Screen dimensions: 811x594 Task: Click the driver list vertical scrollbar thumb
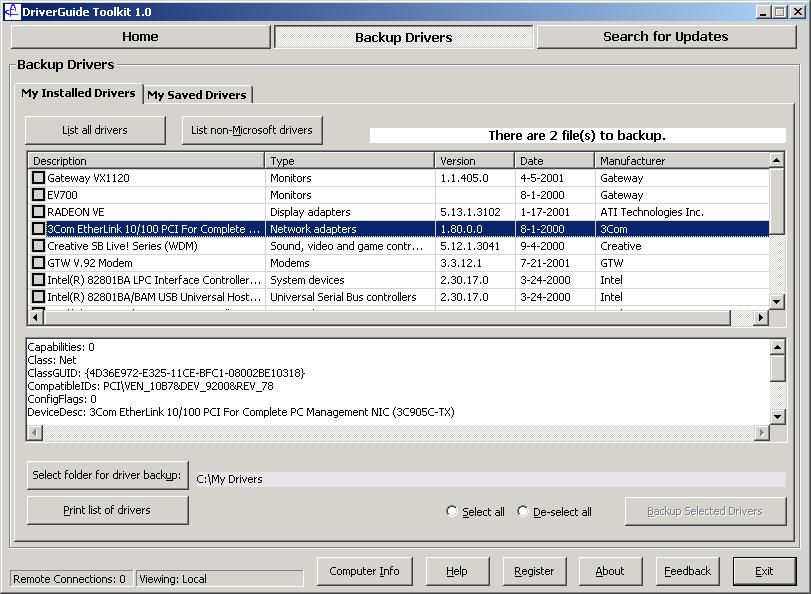777,201
